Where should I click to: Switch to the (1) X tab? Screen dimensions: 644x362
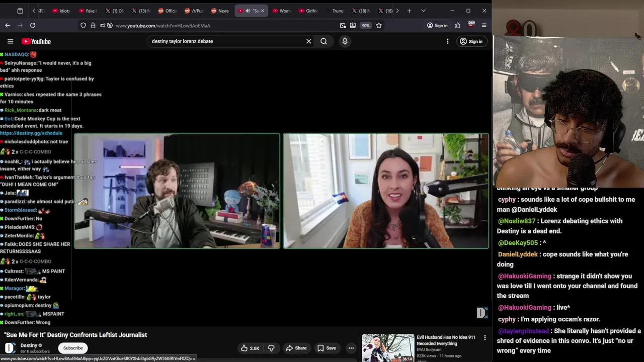pos(114,11)
